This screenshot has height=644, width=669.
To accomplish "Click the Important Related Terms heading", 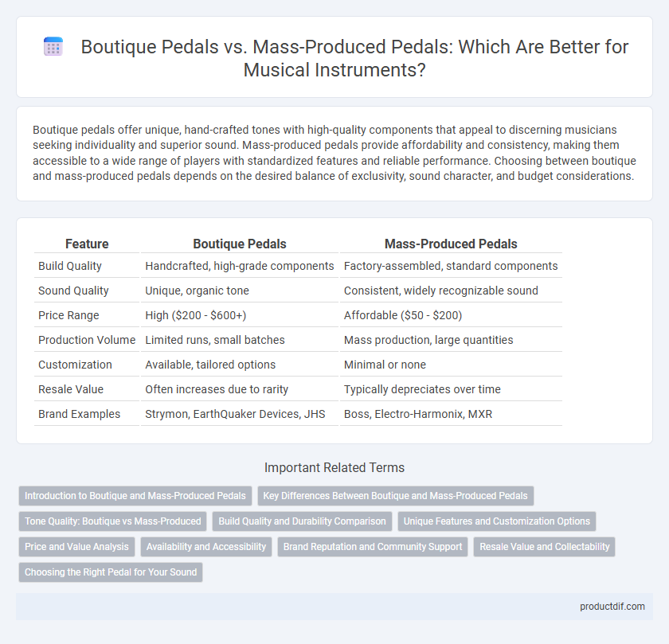I will (x=334, y=467).
